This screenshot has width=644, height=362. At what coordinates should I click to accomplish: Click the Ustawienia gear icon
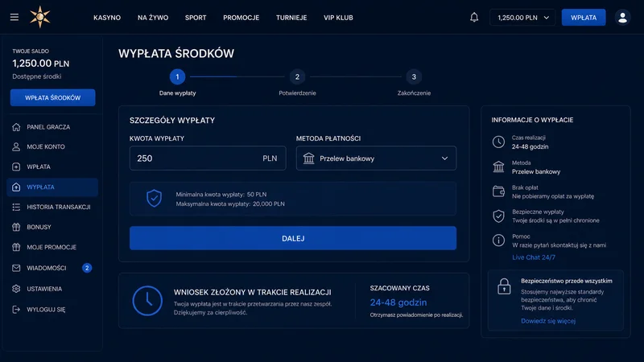coord(16,289)
